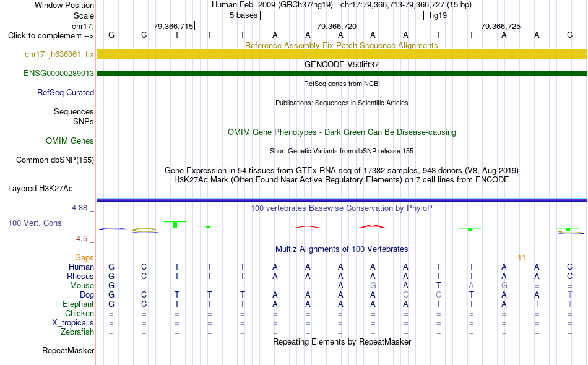This screenshot has height=365, width=588.
Task: Click the Elephant alignment row label
Action: pos(79,304)
